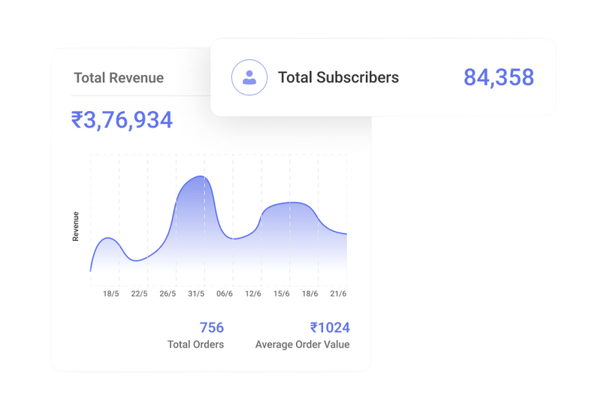Select the Total Subscribers label
601x415 pixels.
[338, 77]
